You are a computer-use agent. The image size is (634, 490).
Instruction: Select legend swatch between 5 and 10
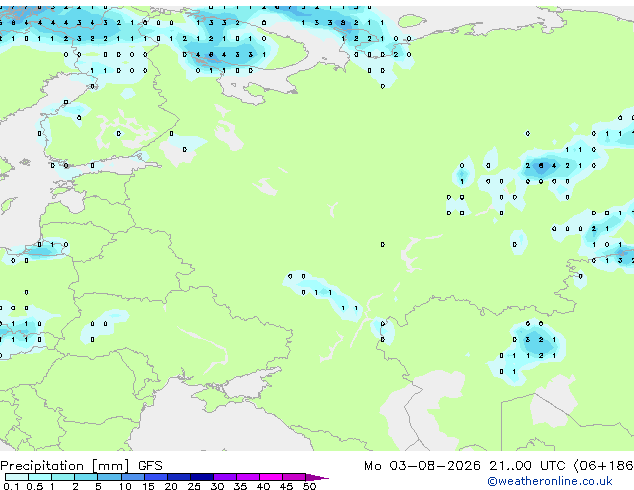point(109,477)
